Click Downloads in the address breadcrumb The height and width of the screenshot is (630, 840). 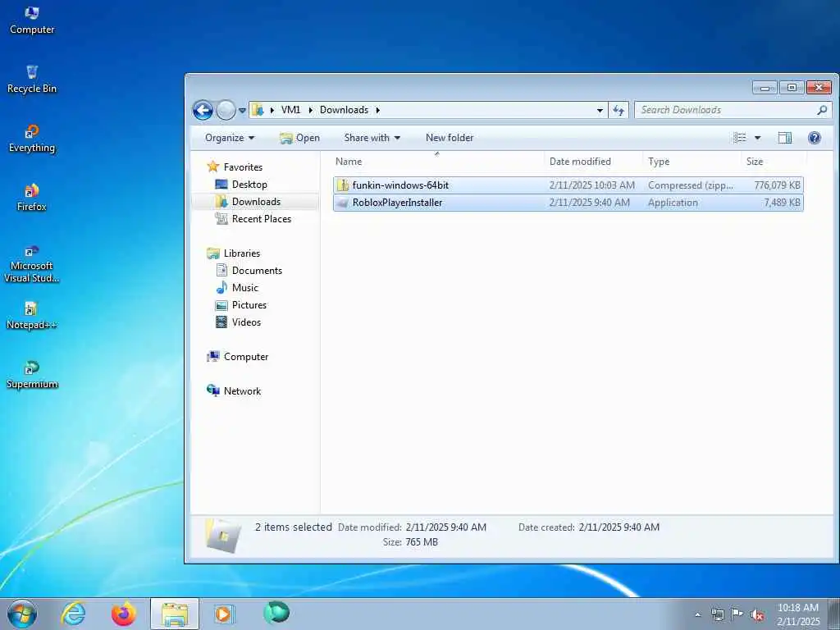click(x=344, y=110)
